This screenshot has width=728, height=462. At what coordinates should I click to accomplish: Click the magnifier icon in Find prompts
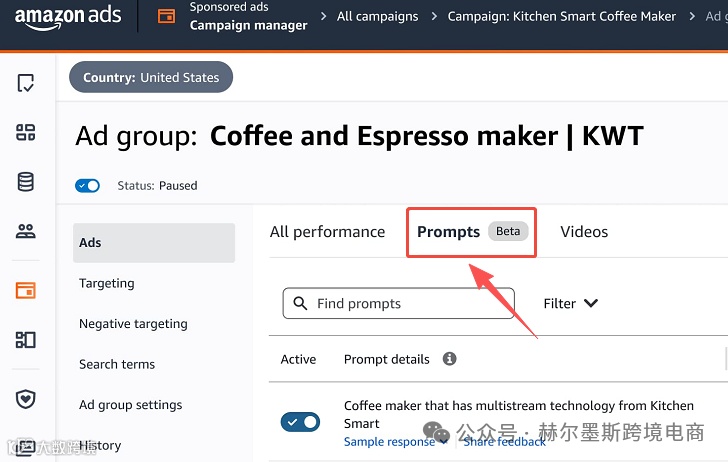(x=300, y=303)
